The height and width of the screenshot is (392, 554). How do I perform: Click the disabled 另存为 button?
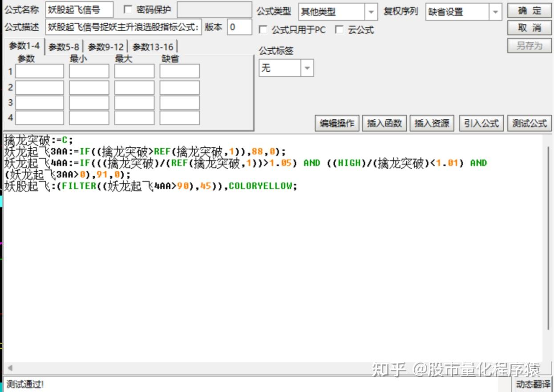[530, 45]
